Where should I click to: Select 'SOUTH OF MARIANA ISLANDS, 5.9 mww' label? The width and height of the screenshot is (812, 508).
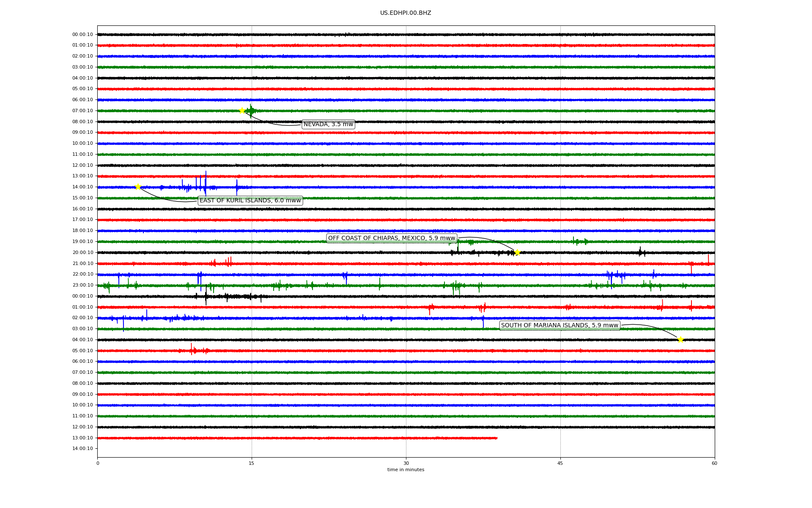560,325
